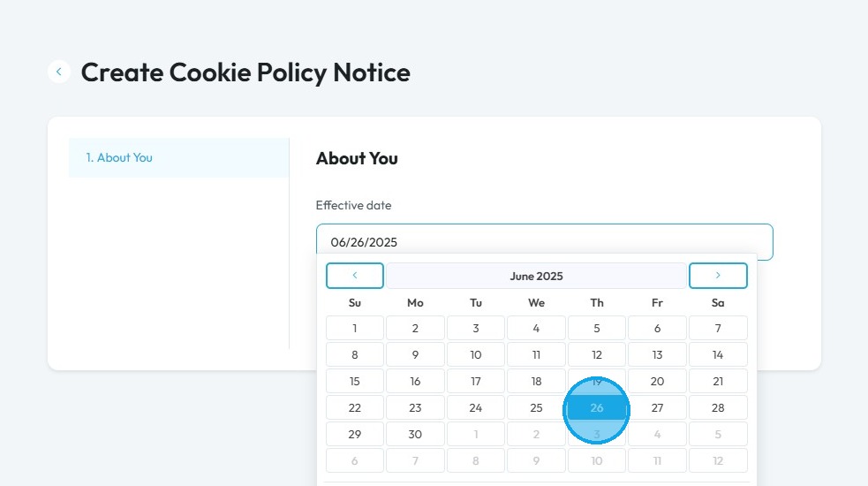
Task: Open the About You step tab
Action: (x=178, y=158)
